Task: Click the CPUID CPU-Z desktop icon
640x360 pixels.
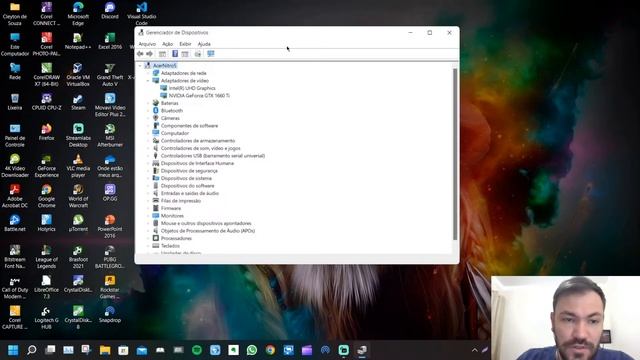Action: (46, 102)
